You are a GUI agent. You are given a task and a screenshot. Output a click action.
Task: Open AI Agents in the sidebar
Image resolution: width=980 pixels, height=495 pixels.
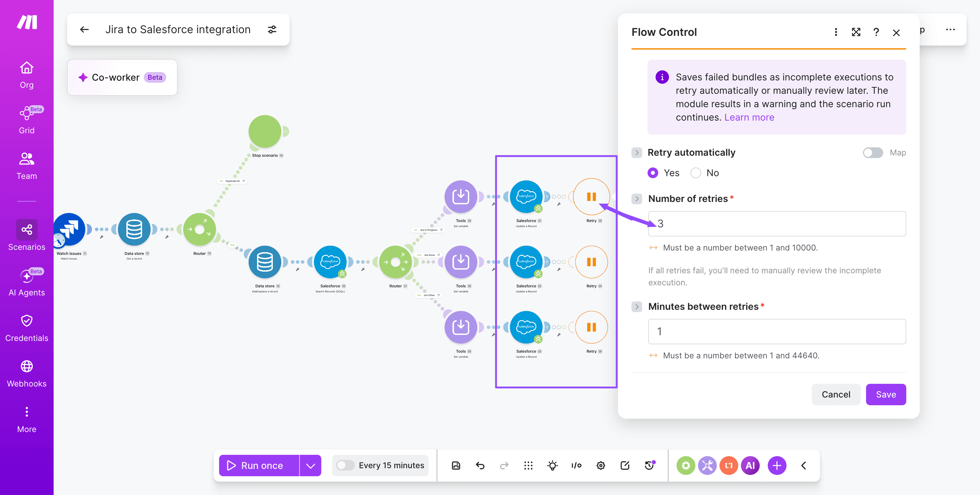26,282
